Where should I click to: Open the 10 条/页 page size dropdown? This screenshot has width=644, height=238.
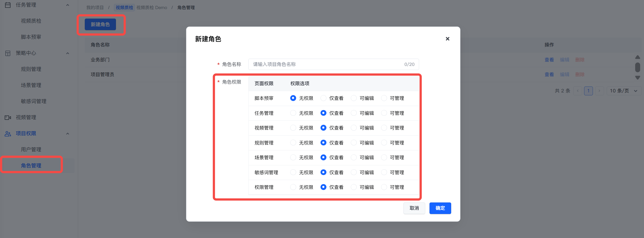624,91
